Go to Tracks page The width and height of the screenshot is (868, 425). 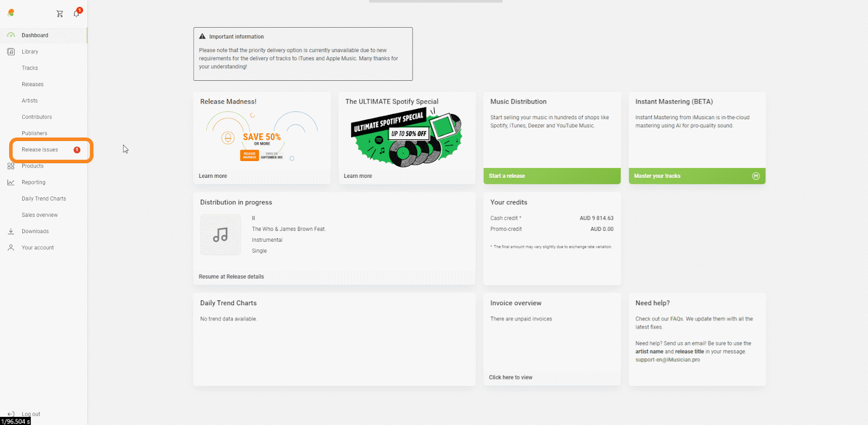tap(30, 68)
